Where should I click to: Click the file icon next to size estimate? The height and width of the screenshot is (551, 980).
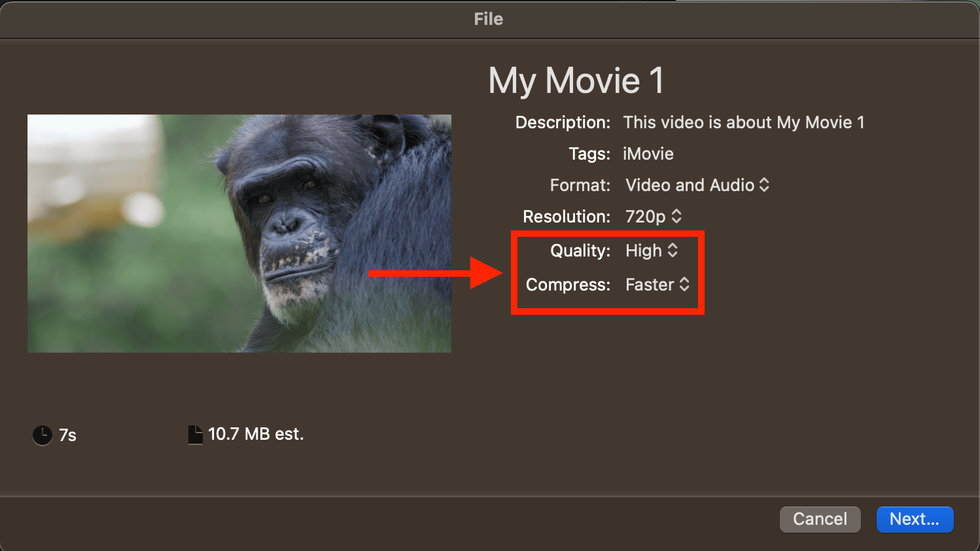coord(195,433)
